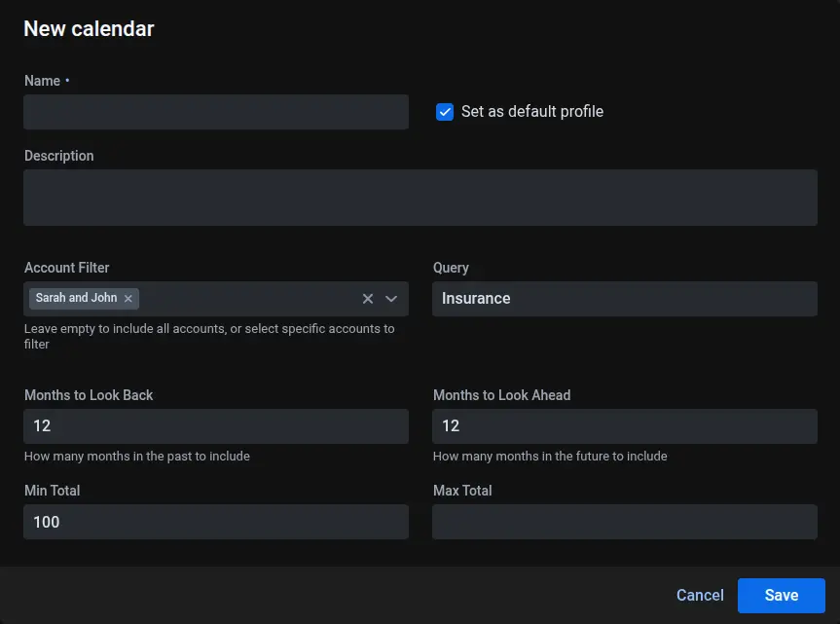Click the Set as default profile label text

pos(531,112)
